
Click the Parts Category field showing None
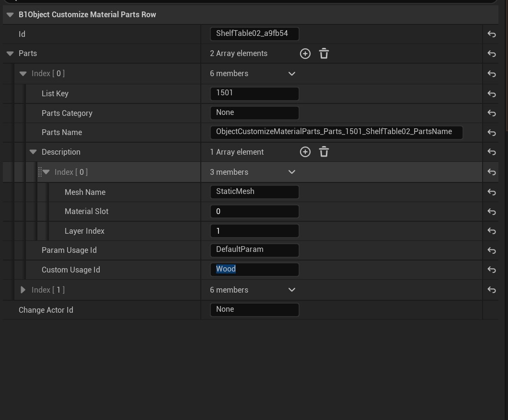coord(254,113)
